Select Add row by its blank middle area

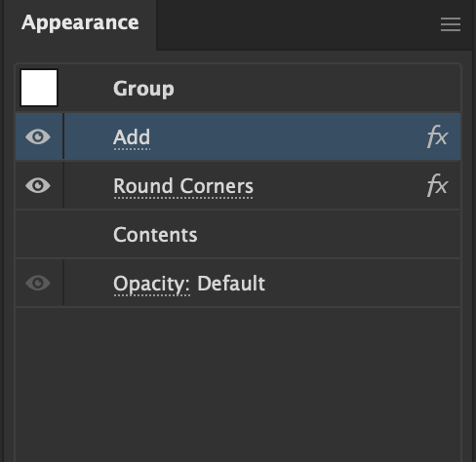pyautogui.click(x=286, y=136)
